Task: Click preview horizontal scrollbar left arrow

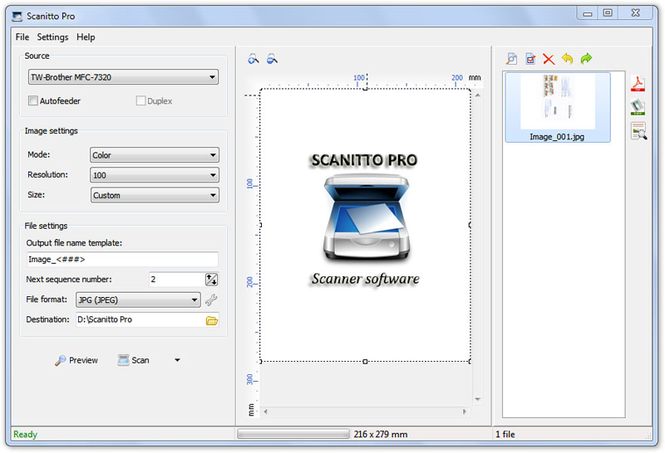Action: coord(266,411)
